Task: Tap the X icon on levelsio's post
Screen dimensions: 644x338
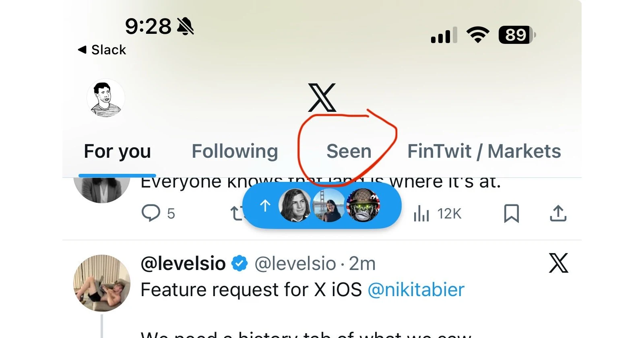Action: click(x=558, y=263)
